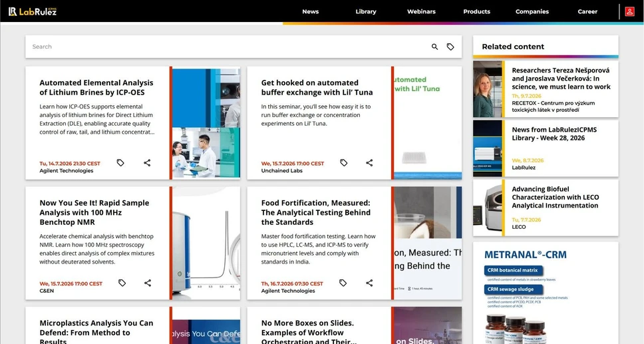Screen dimensions: 644x344
Task: Open the Companies menu
Action: 532,11
